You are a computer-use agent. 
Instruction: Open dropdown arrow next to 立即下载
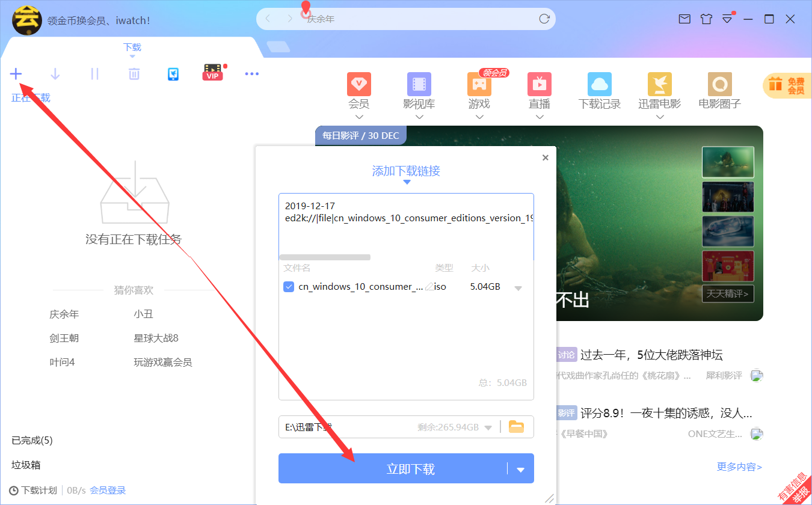[521, 470]
